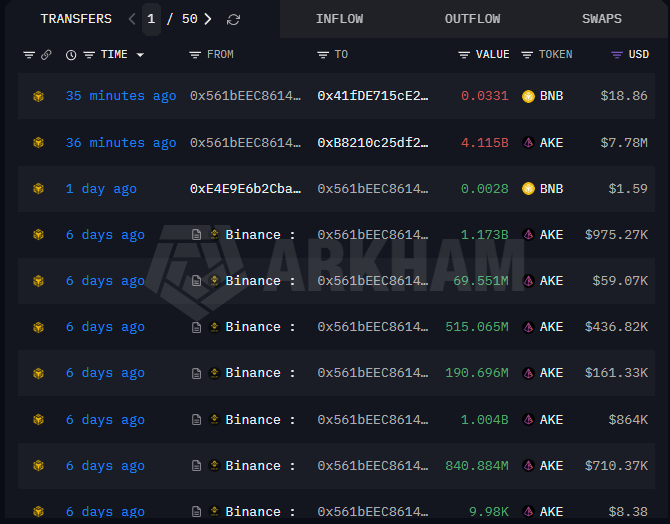Click BNB chain icon in $59.07K row
670x524 pixels.
pyautogui.click(x=38, y=281)
